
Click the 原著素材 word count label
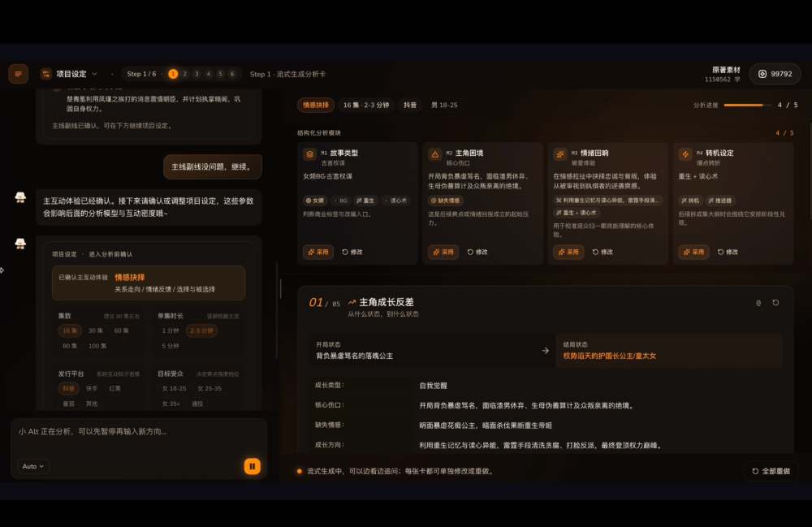723,75
